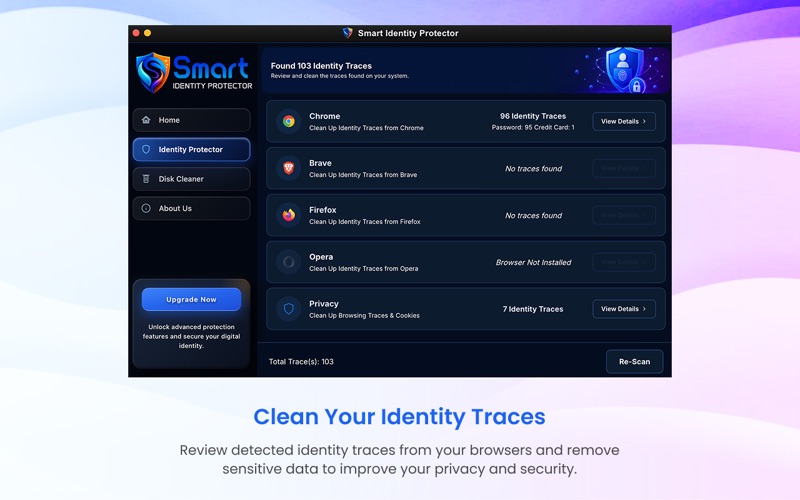
Task: Click the Privacy shield icon
Action: click(x=289, y=309)
